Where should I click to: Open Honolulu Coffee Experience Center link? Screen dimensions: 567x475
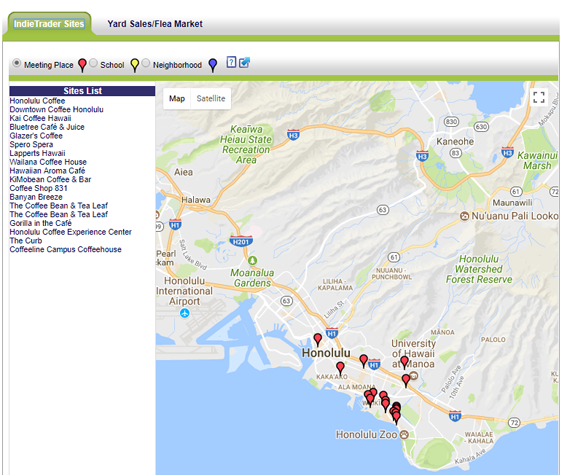[71, 232]
